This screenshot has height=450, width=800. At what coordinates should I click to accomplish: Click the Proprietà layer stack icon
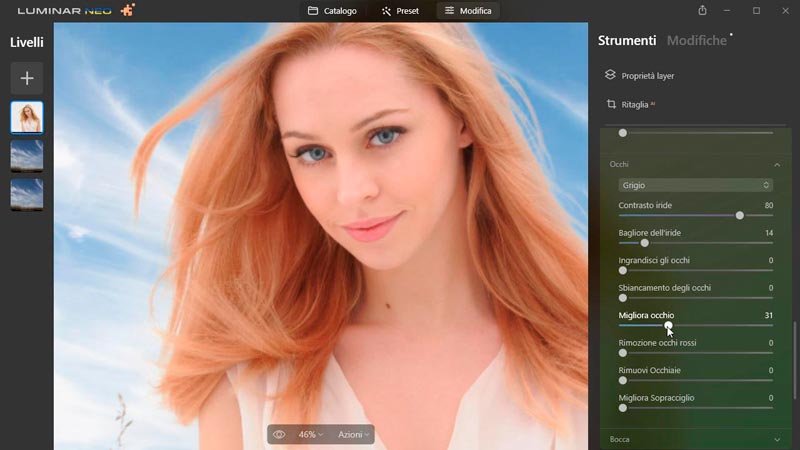pyautogui.click(x=610, y=75)
